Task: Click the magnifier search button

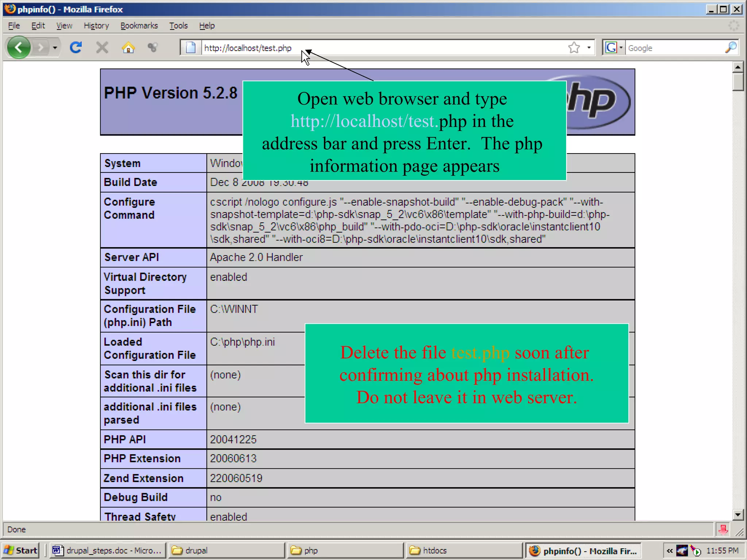Action: 731,48
